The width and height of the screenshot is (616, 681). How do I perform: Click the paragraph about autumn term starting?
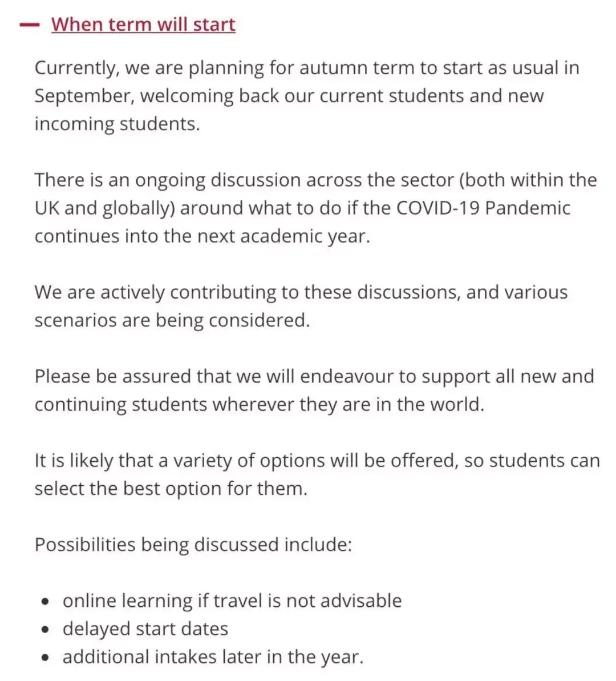[x=306, y=95]
